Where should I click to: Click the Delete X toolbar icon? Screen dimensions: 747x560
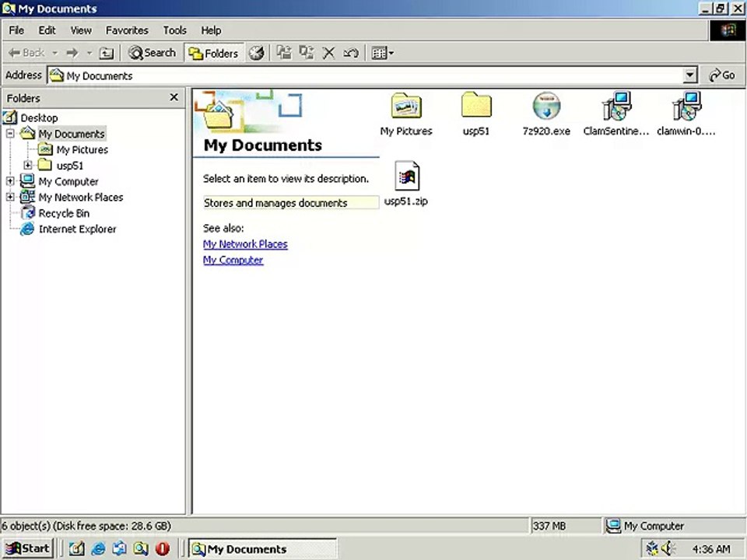click(x=328, y=53)
